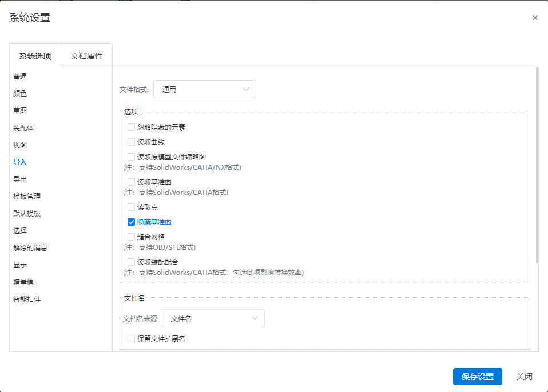Image resolution: width=548 pixels, height=392 pixels.
Task: Uncheck the 隐藏基准面 checkbox
Action: coord(132,222)
